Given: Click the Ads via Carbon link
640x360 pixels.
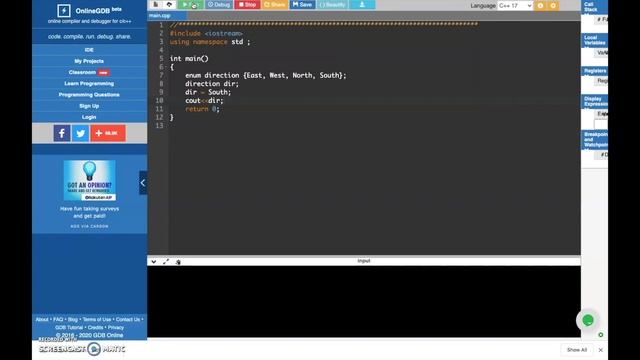Looking at the screenshot, I should tap(89, 226).
